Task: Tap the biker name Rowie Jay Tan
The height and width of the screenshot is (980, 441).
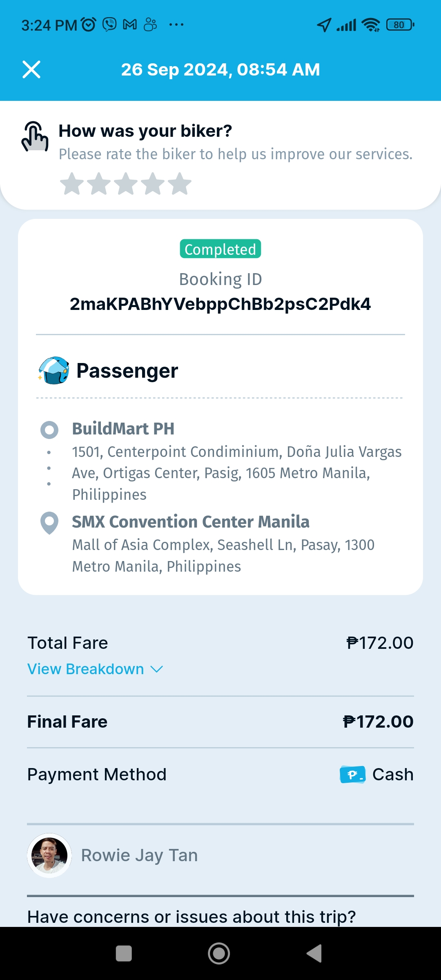Action: 139,855
